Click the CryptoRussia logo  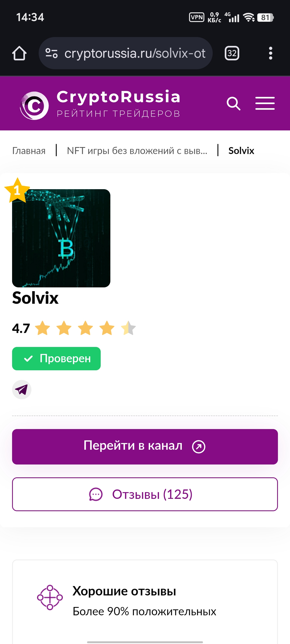pyautogui.click(x=100, y=104)
